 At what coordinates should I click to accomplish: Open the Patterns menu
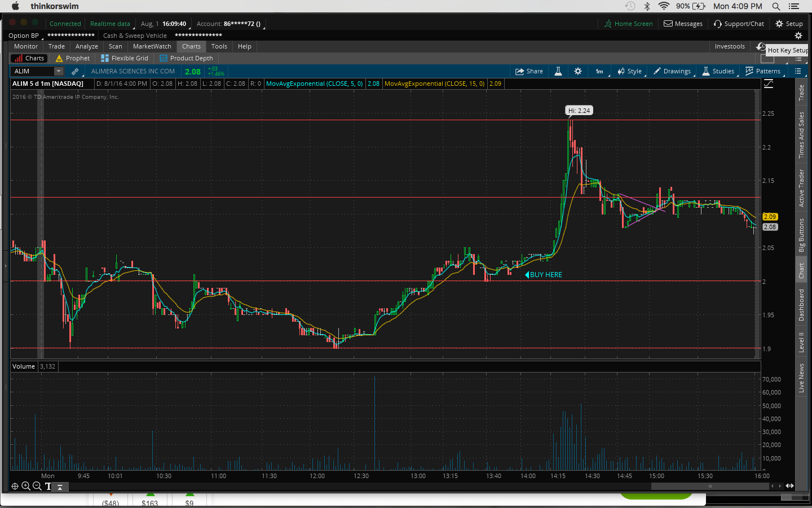pos(763,71)
